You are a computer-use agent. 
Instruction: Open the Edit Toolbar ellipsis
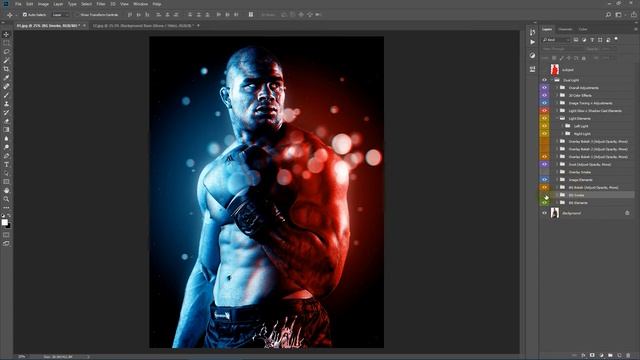coord(6,208)
